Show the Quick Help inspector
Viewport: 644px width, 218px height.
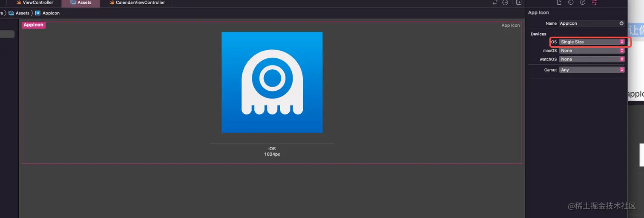pyautogui.click(x=583, y=3)
